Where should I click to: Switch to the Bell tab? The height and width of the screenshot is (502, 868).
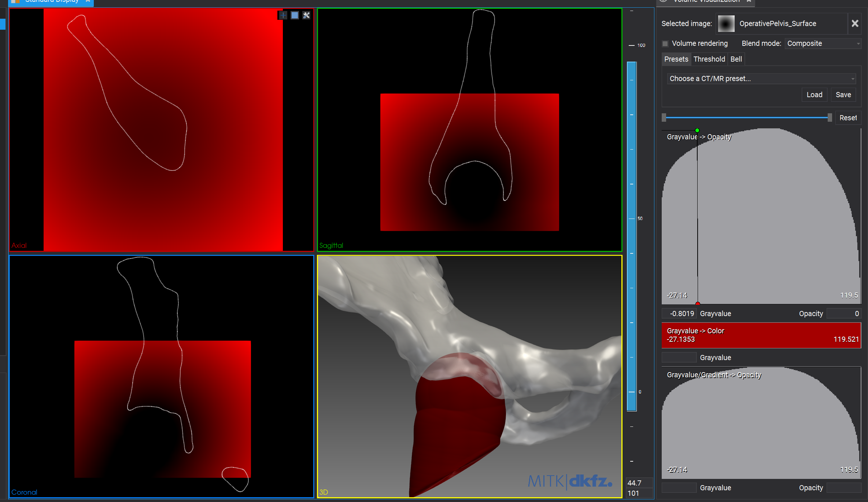click(736, 59)
